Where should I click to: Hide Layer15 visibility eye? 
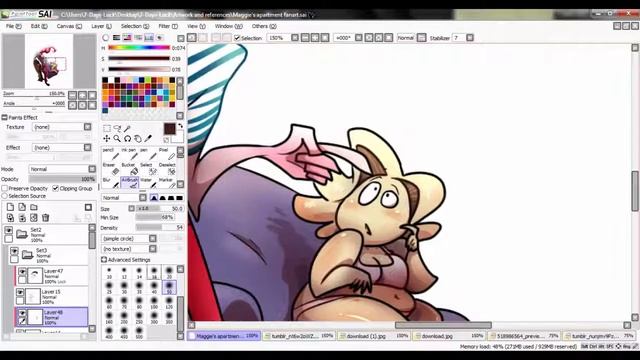(x=20, y=293)
